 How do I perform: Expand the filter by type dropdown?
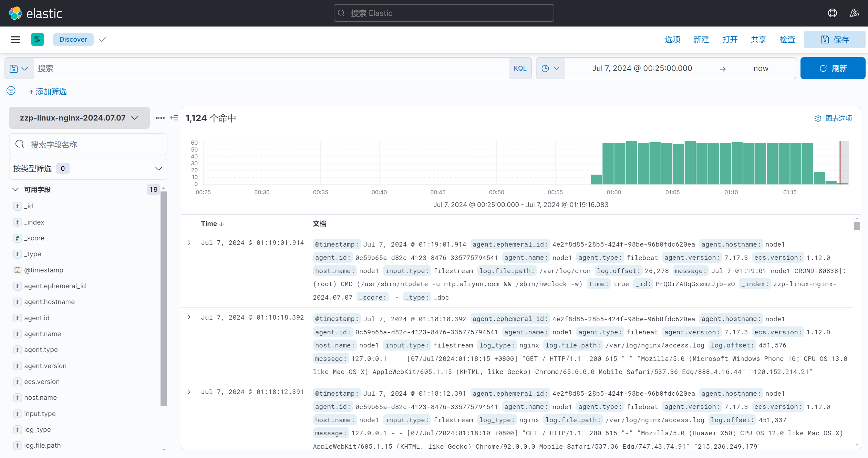[88, 169]
